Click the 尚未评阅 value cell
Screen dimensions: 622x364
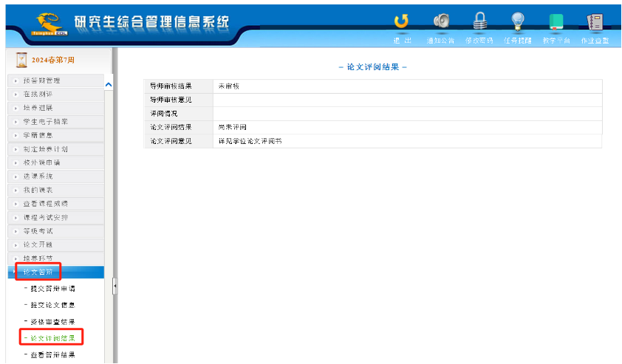[407, 127]
